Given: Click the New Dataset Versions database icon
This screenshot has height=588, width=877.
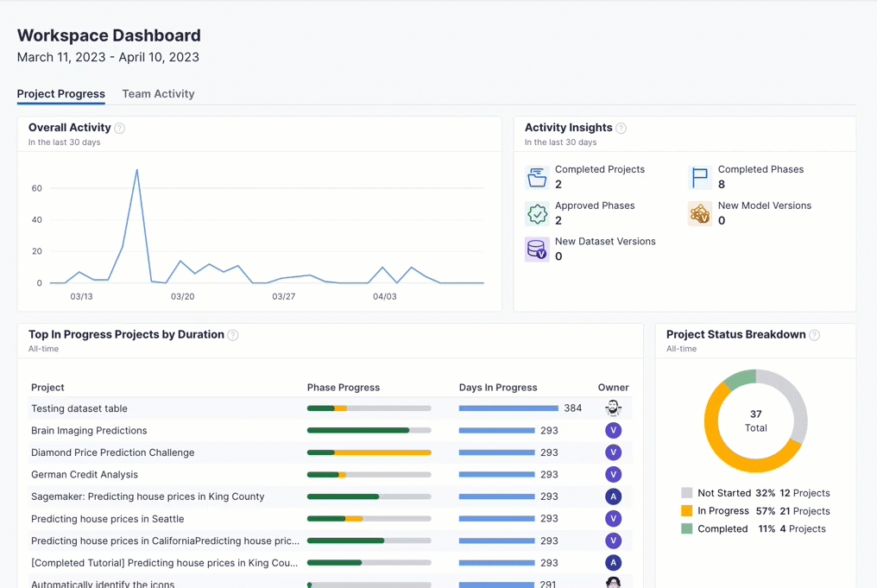Looking at the screenshot, I should pyautogui.click(x=537, y=250).
